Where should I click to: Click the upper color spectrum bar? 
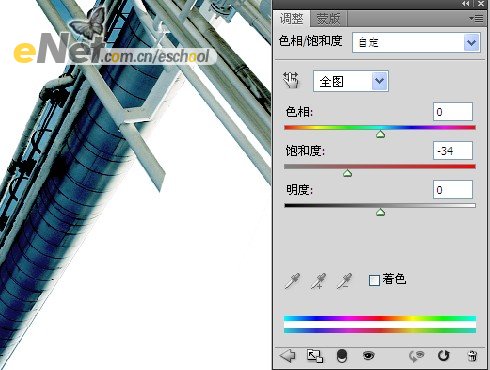tap(380, 318)
